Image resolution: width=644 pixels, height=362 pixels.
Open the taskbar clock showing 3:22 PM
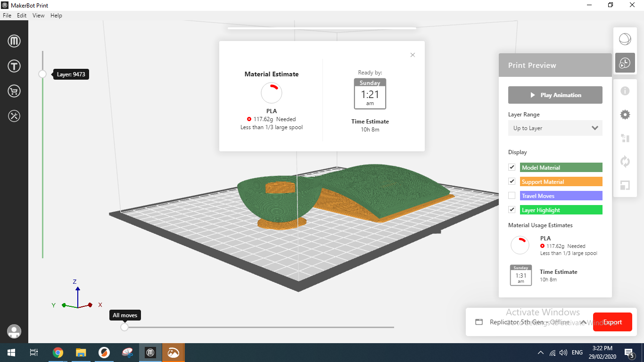click(602, 353)
